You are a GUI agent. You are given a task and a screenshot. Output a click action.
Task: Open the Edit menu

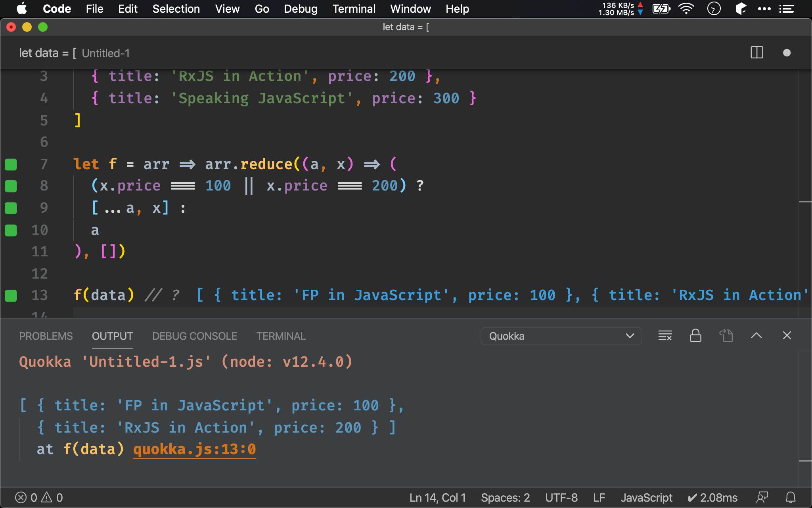(128, 9)
